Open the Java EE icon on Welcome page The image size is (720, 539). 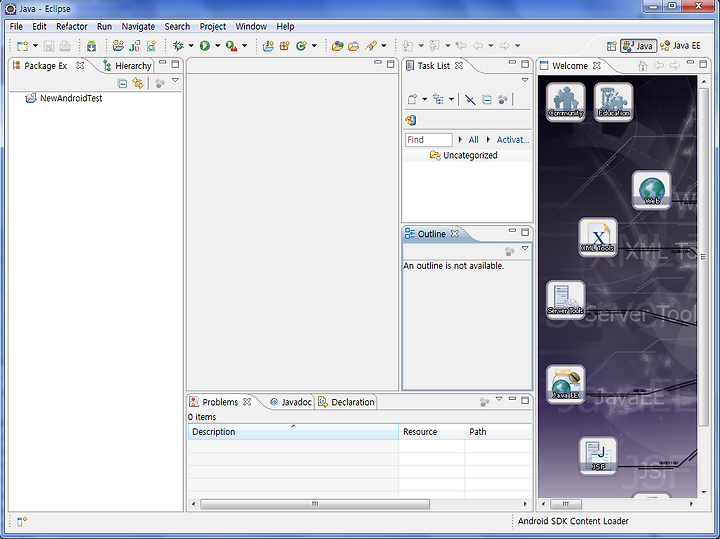click(x=566, y=384)
